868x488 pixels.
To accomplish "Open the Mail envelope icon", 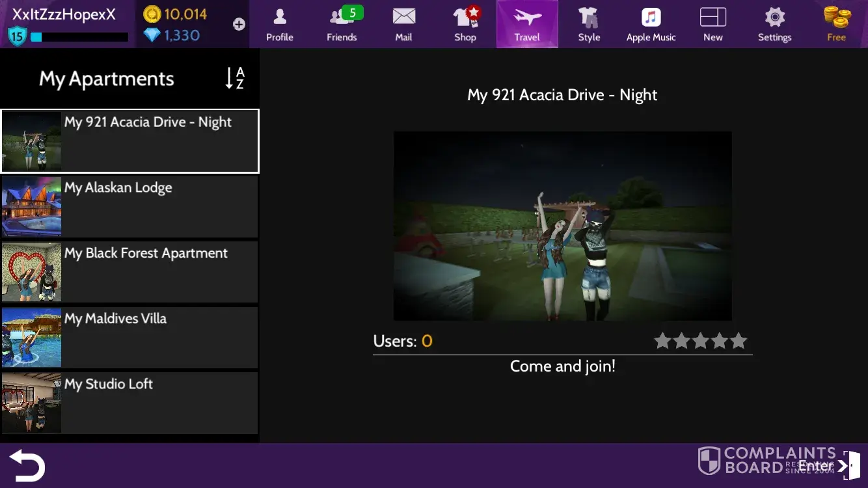I will pos(403,24).
